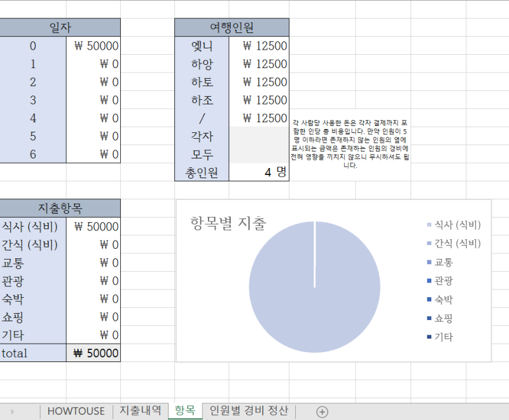Viewport: 509px width, 420px height.
Task: Select the day 2 cell
Action: pyautogui.click(x=33, y=82)
